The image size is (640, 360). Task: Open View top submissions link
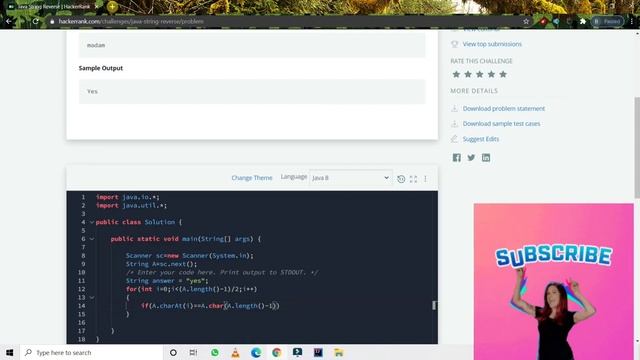[492, 44]
